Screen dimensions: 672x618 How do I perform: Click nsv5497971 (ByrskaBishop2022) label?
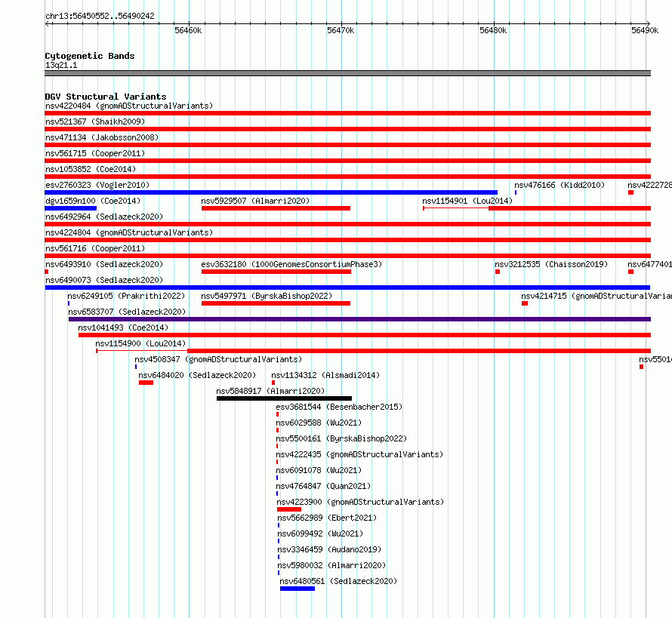tap(267, 296)
